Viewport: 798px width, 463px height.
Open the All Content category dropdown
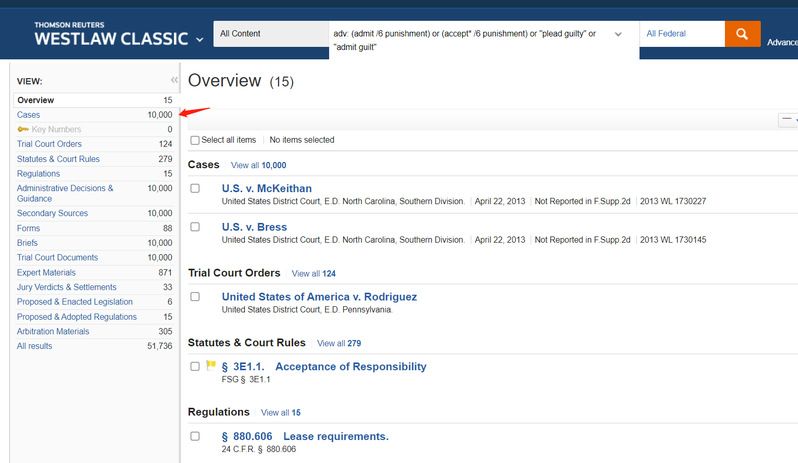[269, 34]
